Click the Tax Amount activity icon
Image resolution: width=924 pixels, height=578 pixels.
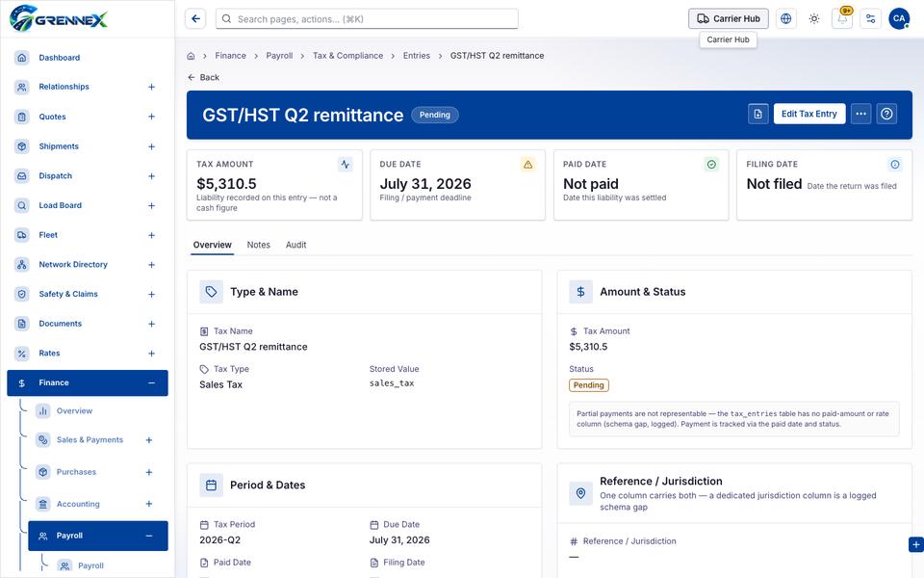click(346, 165)
